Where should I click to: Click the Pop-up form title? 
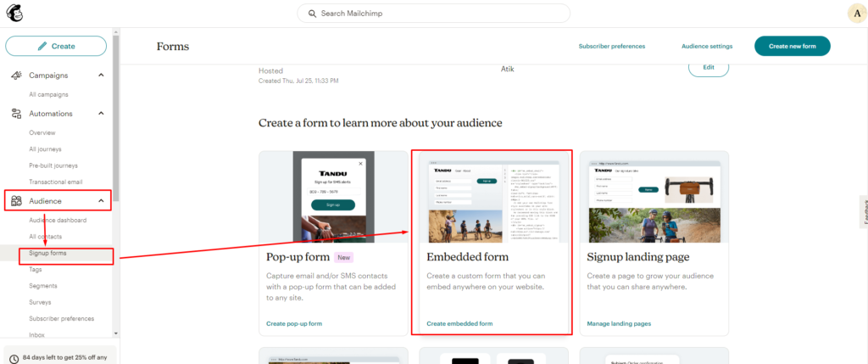click(x=297, y=258)
